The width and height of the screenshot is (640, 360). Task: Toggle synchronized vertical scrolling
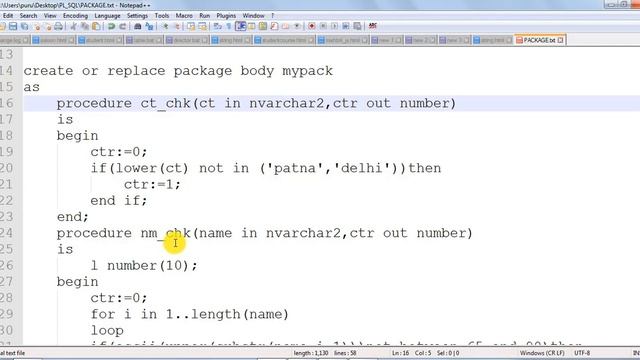click(x=191, y=26)
